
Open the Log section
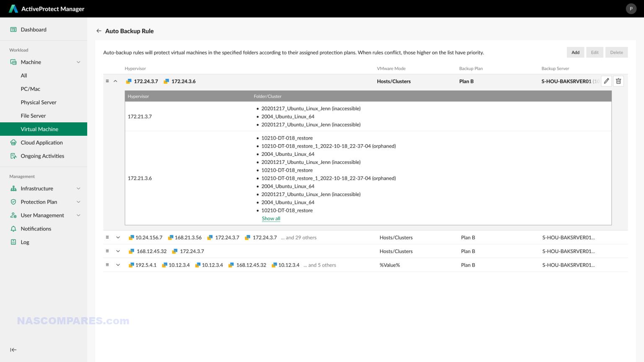coord(25,242)
